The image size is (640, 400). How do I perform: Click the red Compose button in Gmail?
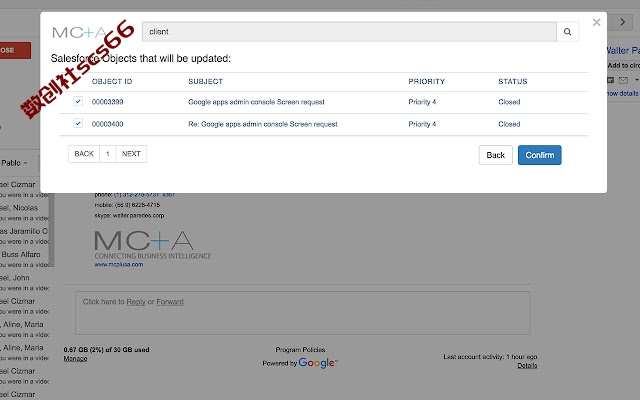[15, 50]
